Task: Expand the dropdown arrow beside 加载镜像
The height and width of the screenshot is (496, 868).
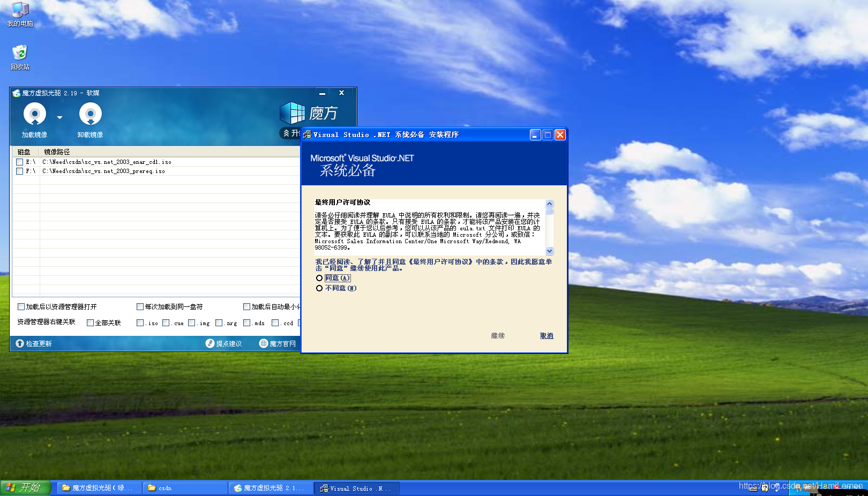Action: click(59, 117)
